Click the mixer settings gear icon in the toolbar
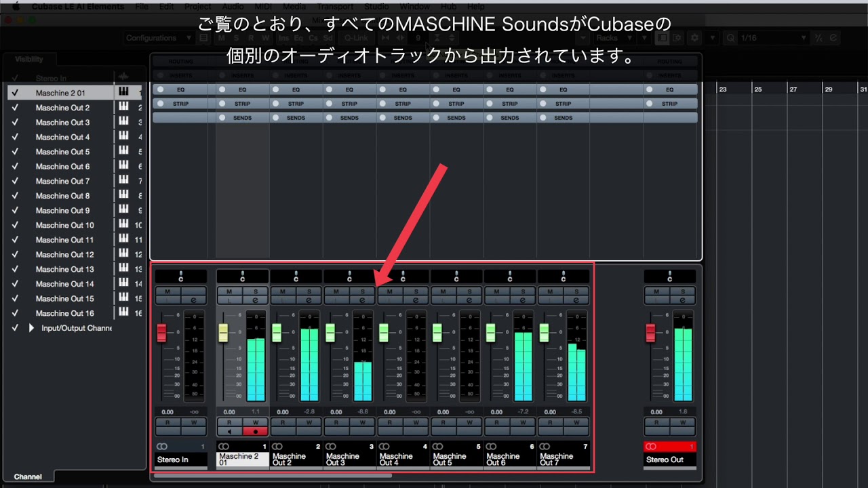 click(x=694, y=38)
